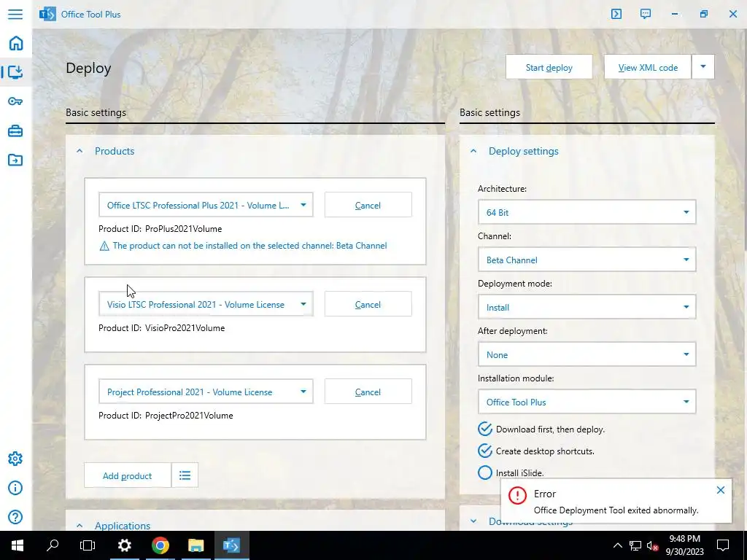The image size is (747, 560).
Task: Open the arrow menu beside View XML code
Action: (x=703, y=66)
